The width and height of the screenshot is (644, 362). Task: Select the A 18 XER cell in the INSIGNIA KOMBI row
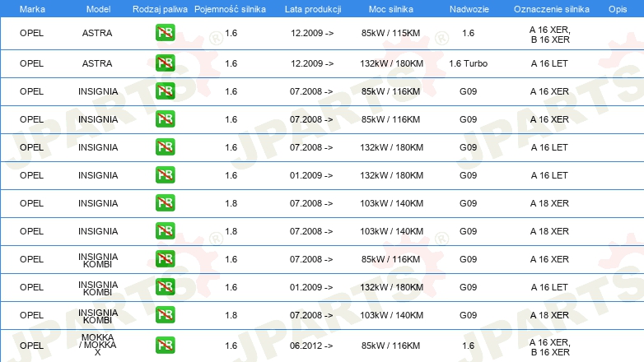[549, 315]
